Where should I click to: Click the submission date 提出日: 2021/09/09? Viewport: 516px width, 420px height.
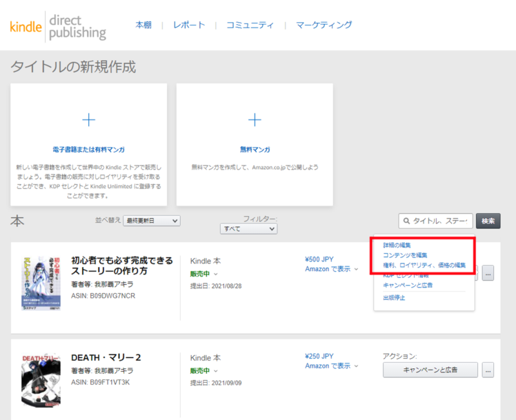click(x=216, y=383)
